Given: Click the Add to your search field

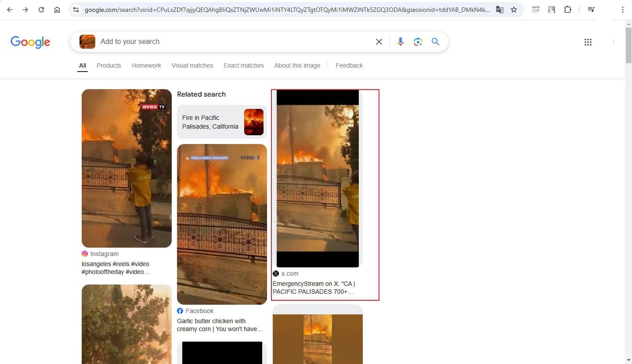Looking at the screenshot, I should [x=233, y=42].
